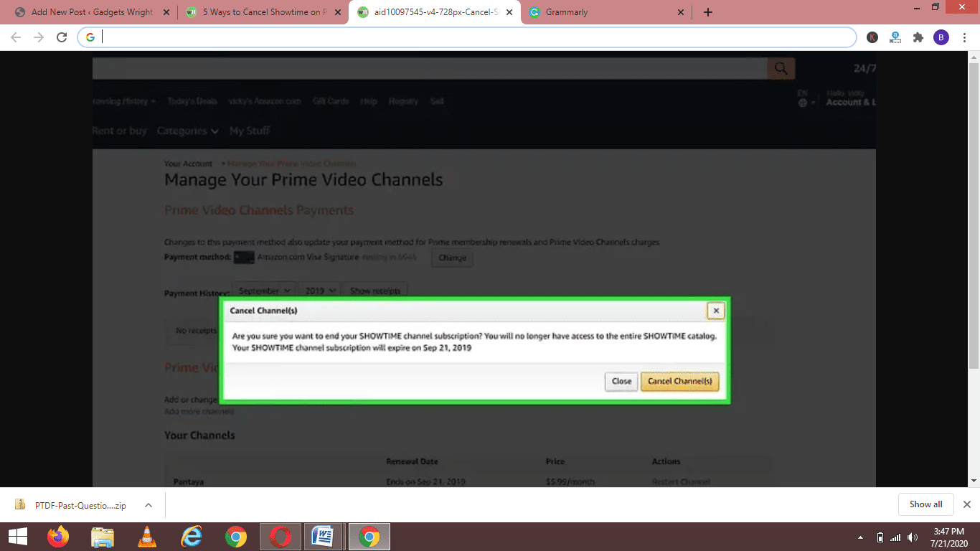Close the 5 Ways to Cancel Showtime tab
The height and width of the screenshot is (551, 980).
[338, 12]
